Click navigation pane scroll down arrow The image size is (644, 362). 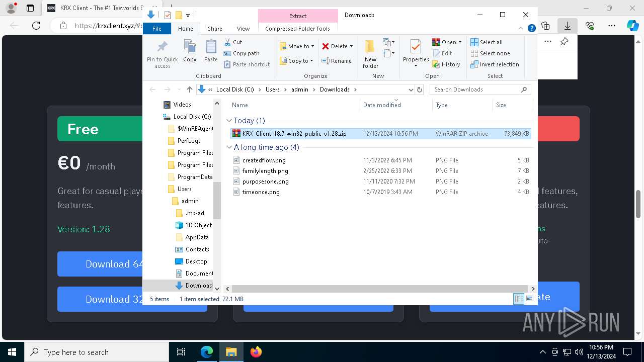[x=217, y=289]
